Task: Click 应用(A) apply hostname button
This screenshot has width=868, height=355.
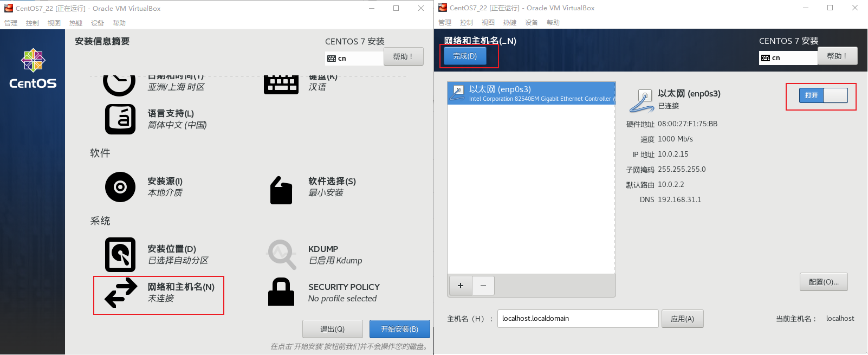Action: (682, 319)
